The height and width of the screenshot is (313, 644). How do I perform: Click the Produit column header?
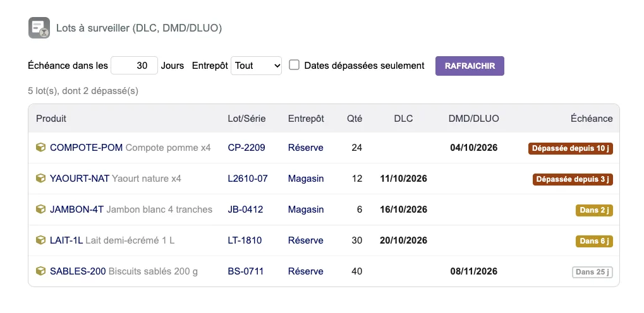51,119
